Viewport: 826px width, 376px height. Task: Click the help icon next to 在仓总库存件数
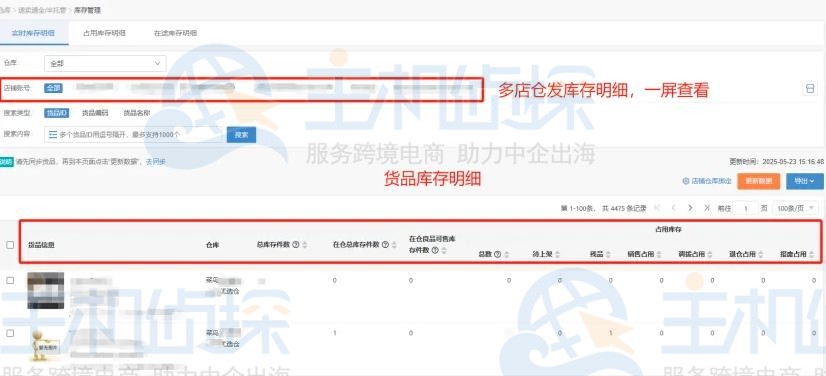(385, 245)
